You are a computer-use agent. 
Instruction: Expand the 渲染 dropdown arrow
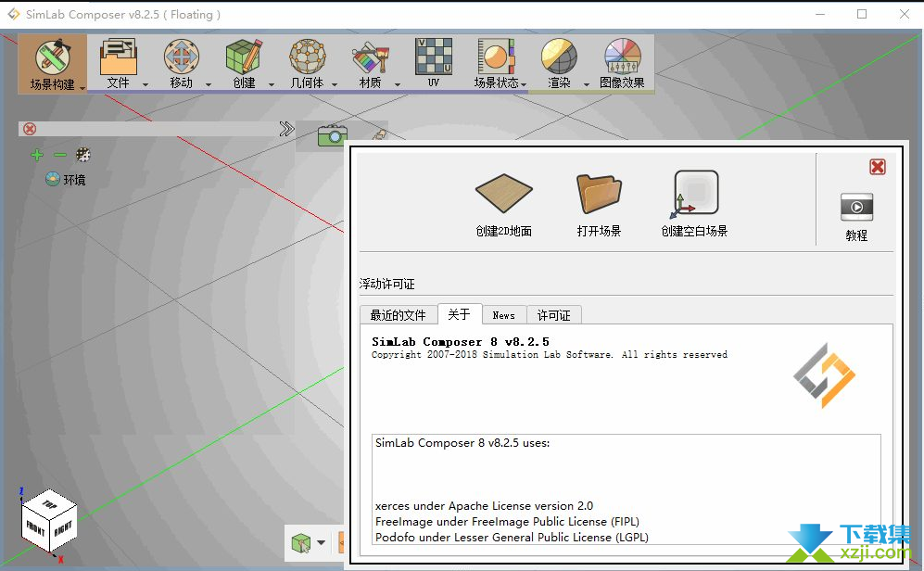click(587, 85)
